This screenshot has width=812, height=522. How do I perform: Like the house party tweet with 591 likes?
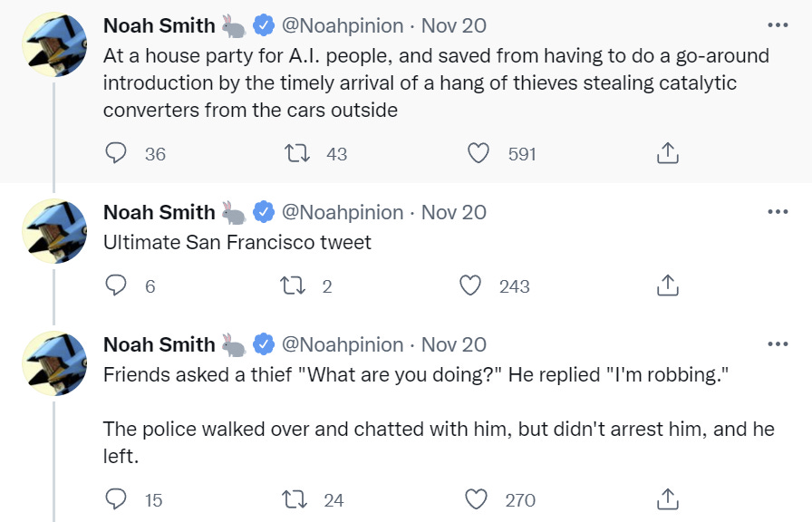478,154
